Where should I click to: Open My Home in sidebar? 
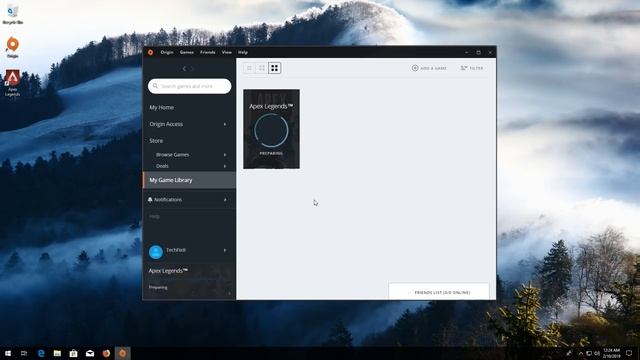tap(161, 107)
